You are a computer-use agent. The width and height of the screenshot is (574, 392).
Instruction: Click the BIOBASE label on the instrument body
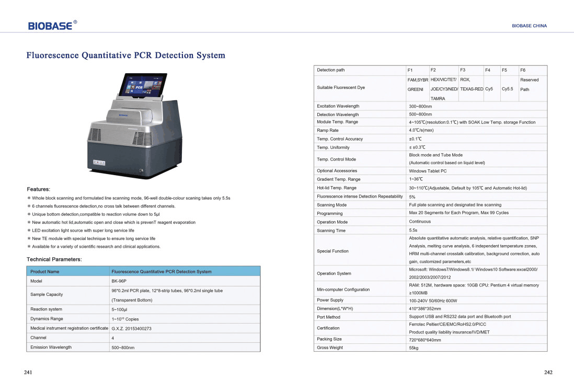pos(124,114)
